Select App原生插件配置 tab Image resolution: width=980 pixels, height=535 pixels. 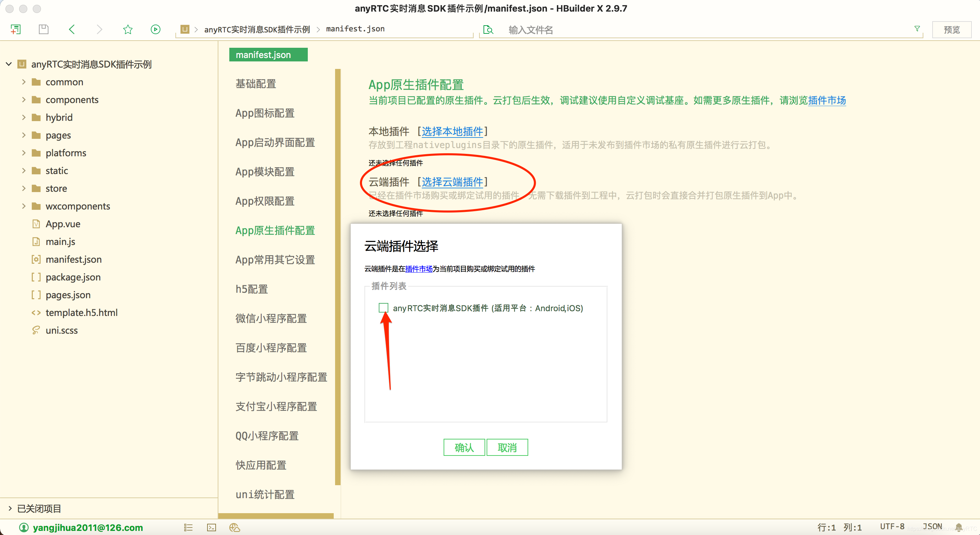tap(275, 230)
